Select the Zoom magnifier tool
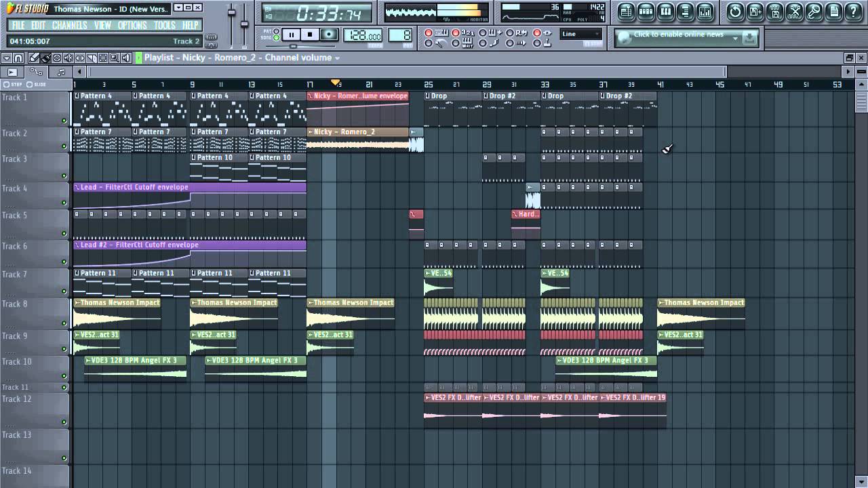Screen dimensions: 868x488 click(x=114, y=58)
